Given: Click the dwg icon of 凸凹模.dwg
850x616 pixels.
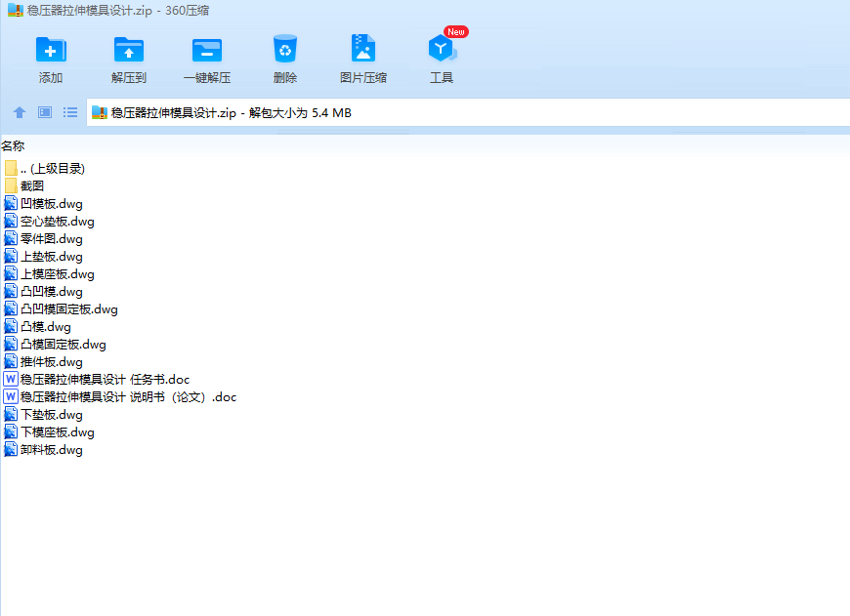Looking at the screenshot, I should tap(11, 292).
